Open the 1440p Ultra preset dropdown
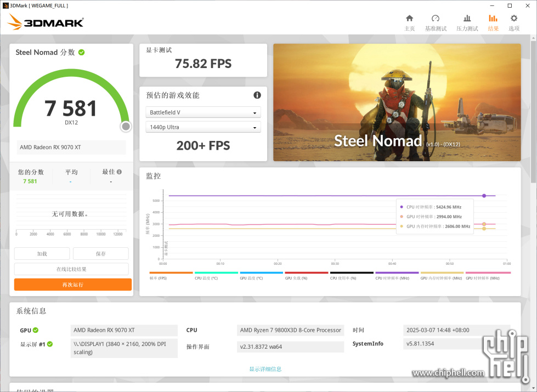This screenshot has height=392, width=537. pos(203,127)
